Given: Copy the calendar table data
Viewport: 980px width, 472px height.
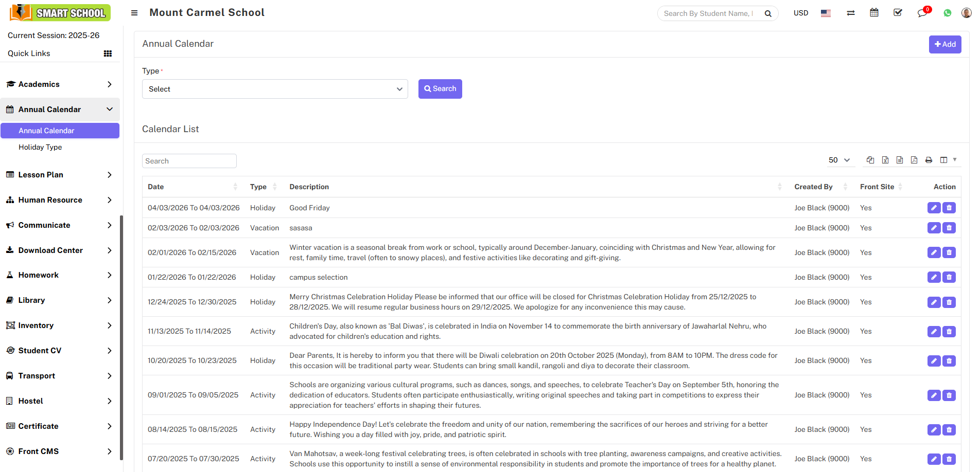Looking at the screenshot, I should 870,160.
